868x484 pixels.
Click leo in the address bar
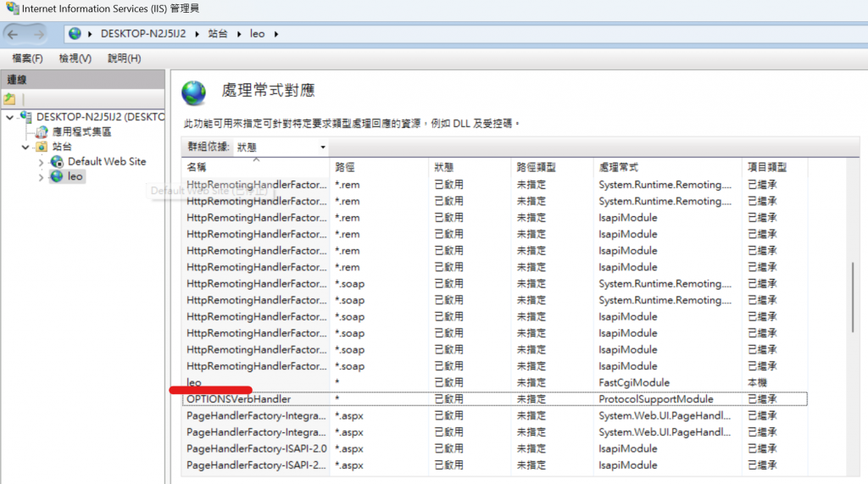(258, 34)
